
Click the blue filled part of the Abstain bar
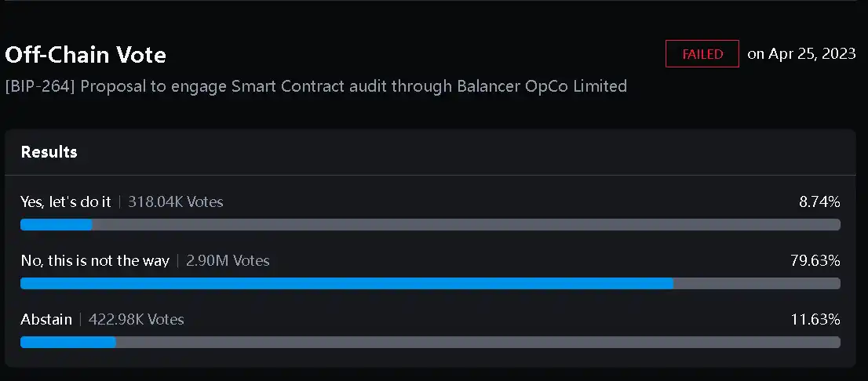(67, 342)
